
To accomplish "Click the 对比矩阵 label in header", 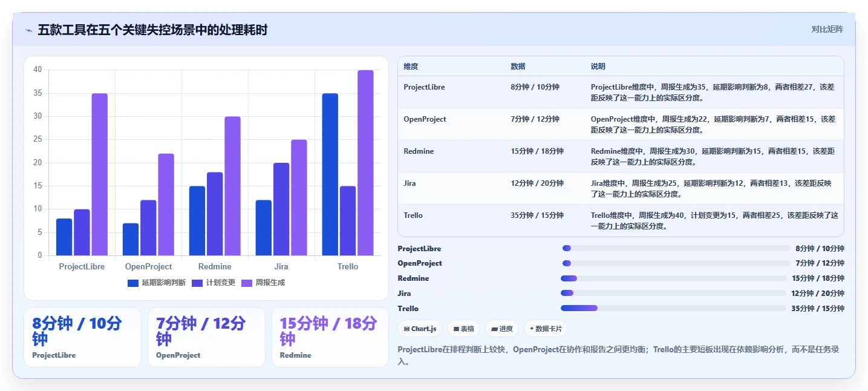I will tap(827, 30).
